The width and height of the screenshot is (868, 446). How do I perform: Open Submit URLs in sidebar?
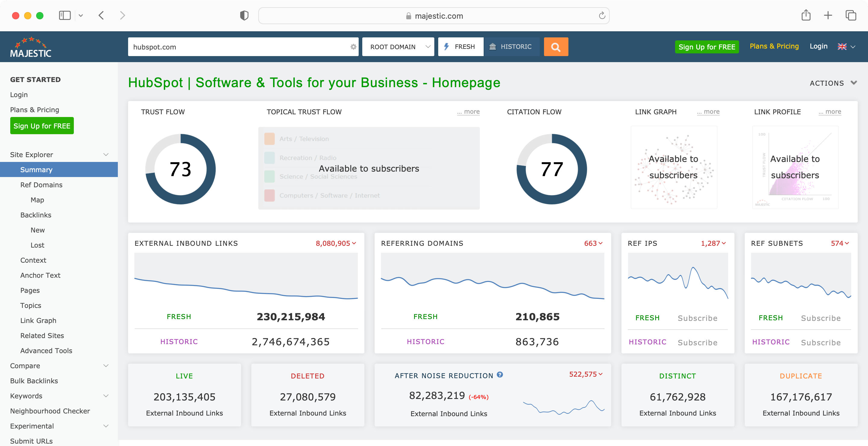point(31,441)
